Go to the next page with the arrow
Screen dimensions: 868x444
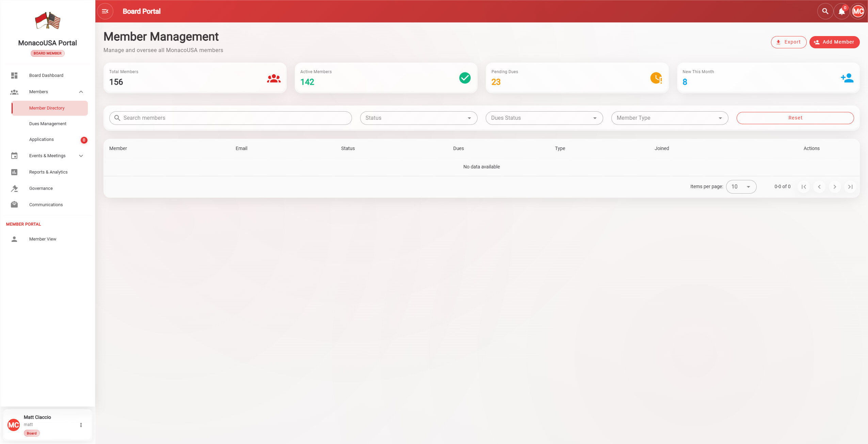click(x=835, y=187)
